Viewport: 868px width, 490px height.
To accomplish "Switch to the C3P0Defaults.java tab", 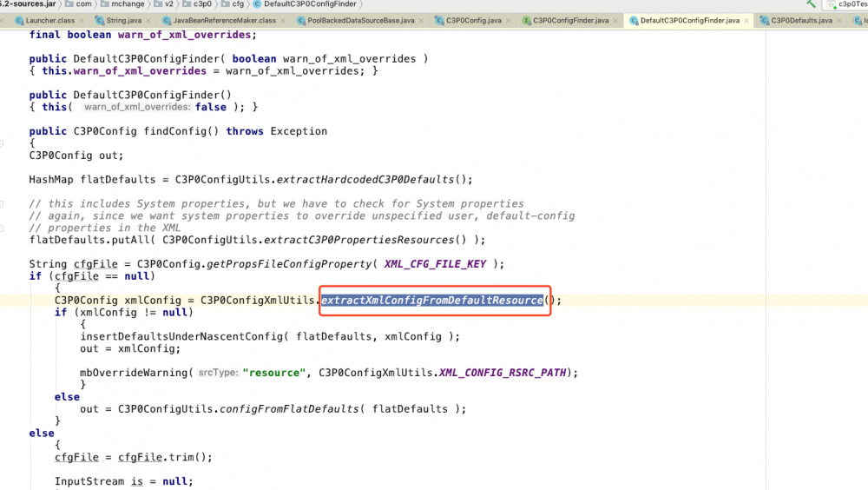I will [x=801, y=21].
